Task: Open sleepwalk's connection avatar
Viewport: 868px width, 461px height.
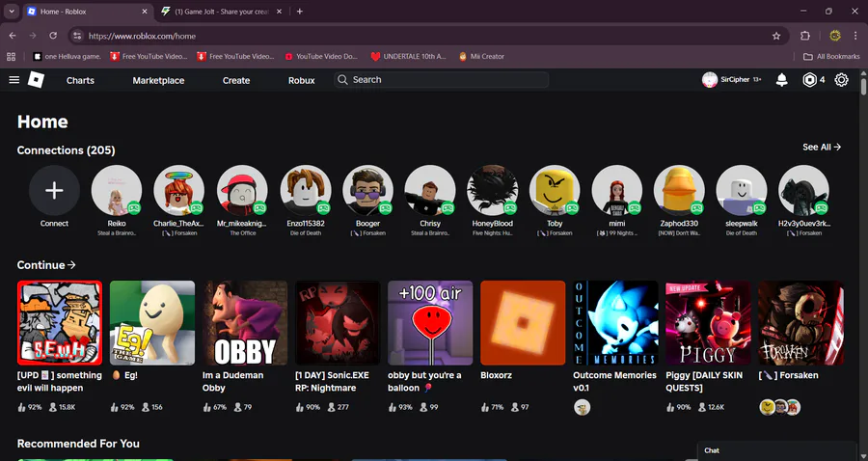Action: click(x=742, y=190)
